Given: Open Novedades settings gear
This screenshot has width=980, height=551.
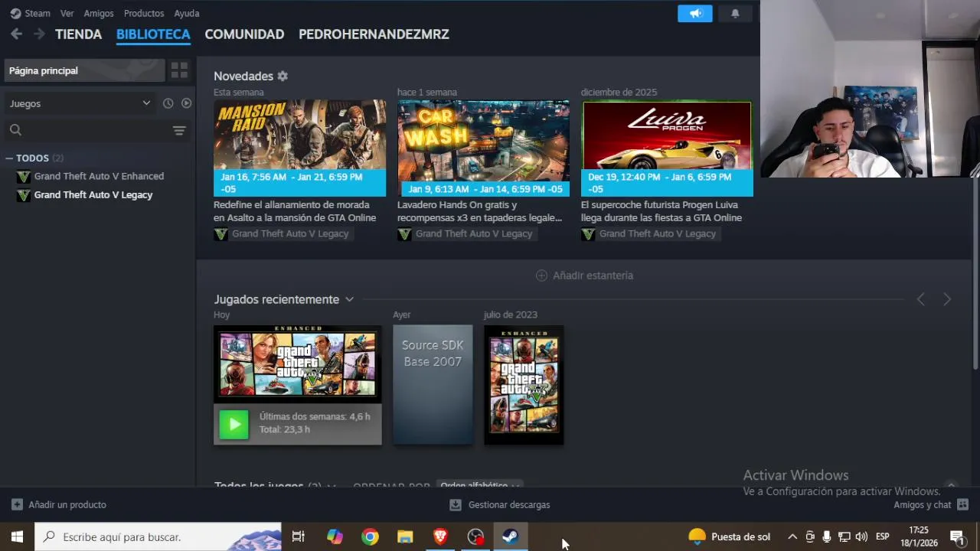Looking at the screenshot, I should point(283,76).
